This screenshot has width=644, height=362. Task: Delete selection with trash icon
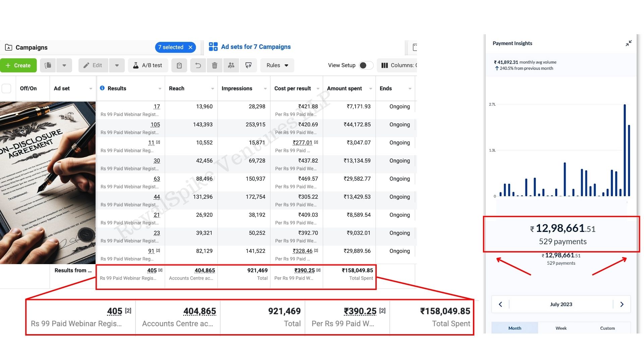coord(215,65)
